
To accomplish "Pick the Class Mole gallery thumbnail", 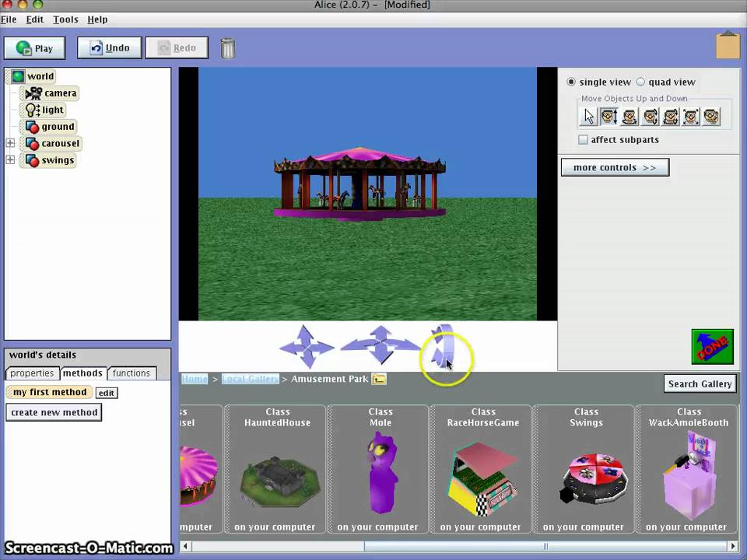I will [378, 469].
